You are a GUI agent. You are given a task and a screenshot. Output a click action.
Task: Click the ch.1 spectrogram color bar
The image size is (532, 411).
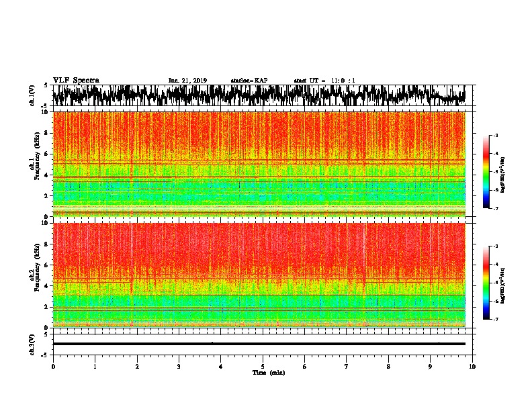486,172
